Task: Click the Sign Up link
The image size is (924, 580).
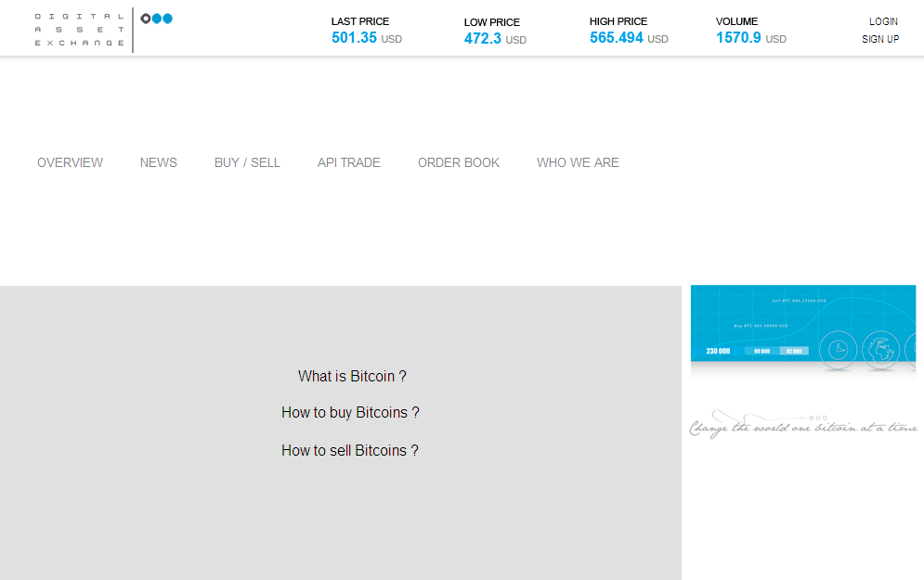Action: [x=880, y=39]
